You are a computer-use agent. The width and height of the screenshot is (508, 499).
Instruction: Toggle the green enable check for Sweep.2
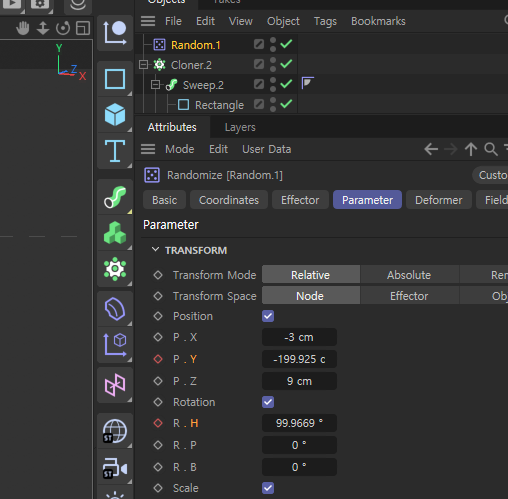286,84
